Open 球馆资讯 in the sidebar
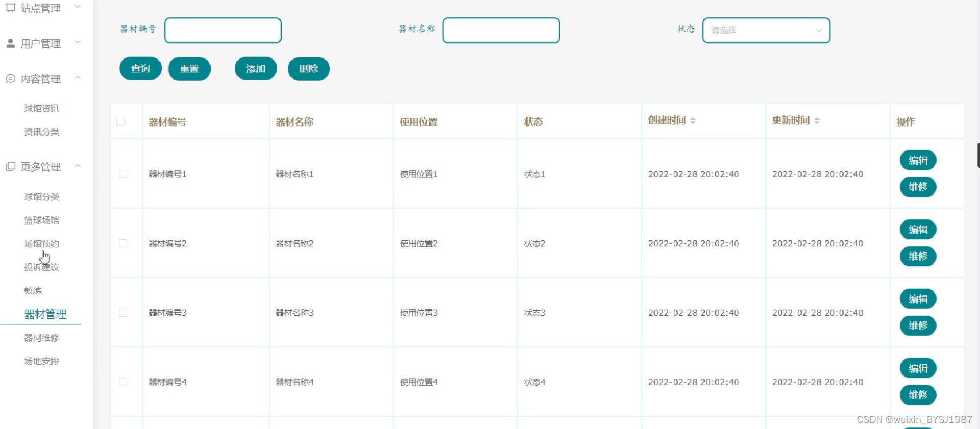Viewport: 980px width, 429px height. point(41,108)
